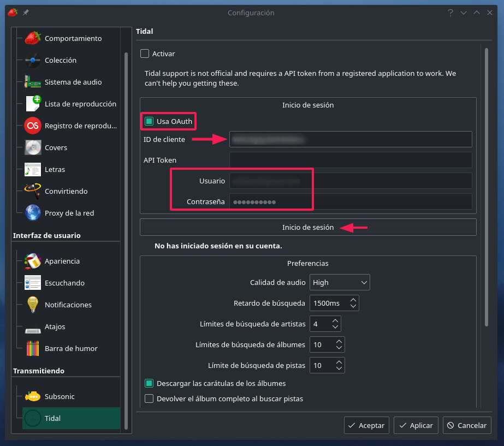
Task: Decrease Límite de búsqueda de pistas value
Action: click(x=339, y=368)
